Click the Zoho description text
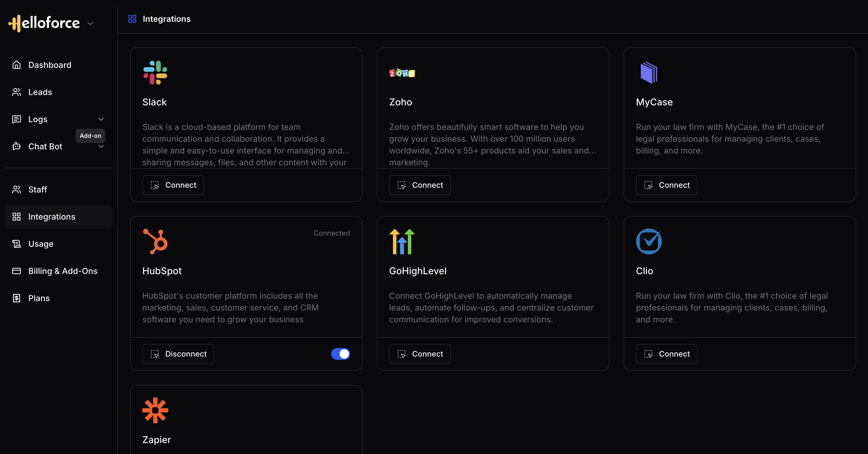868x454 pixels. coord(493,144)
